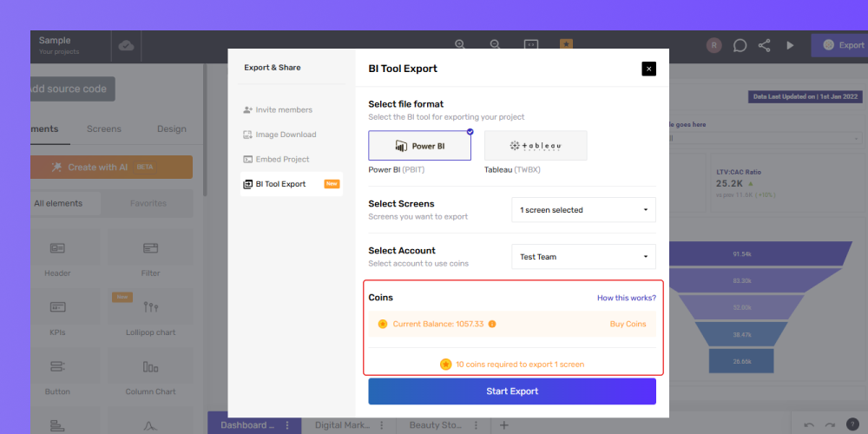Click the cloud saved icon
Screen dimensions: 868x434
pos(126,45)
